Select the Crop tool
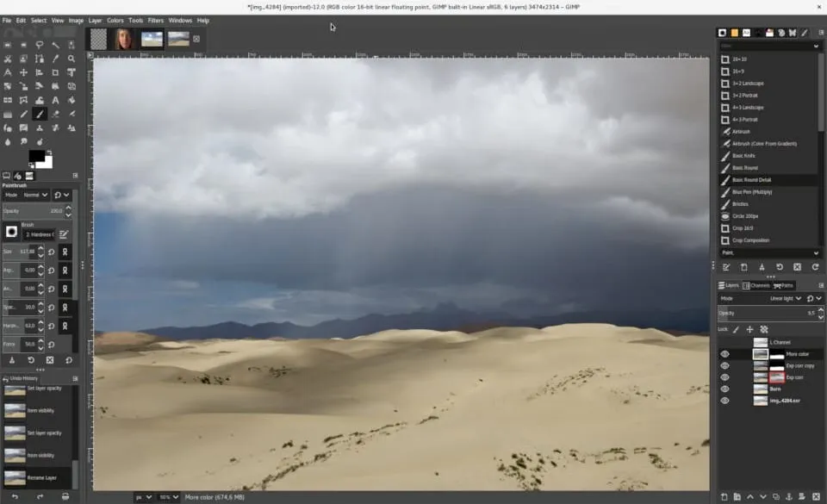Viewport: 827px width, 504px height. pyautogui.click(x=53, y=72)
